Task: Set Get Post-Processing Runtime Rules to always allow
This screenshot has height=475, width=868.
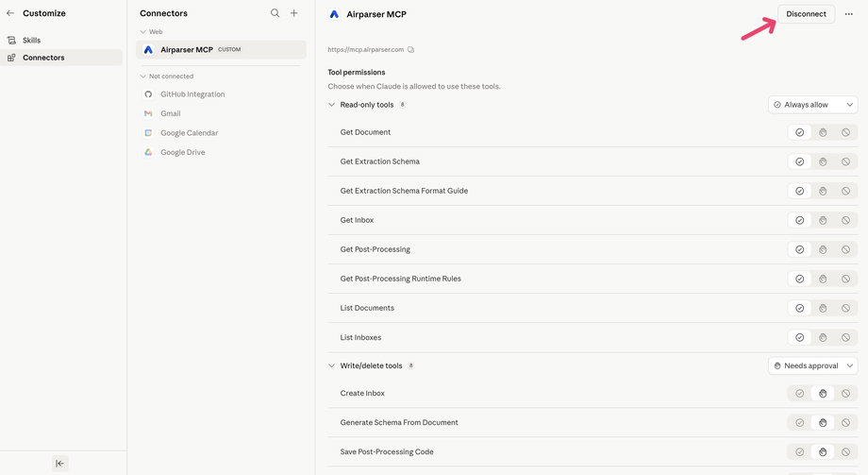Action: tap(799, 280)
